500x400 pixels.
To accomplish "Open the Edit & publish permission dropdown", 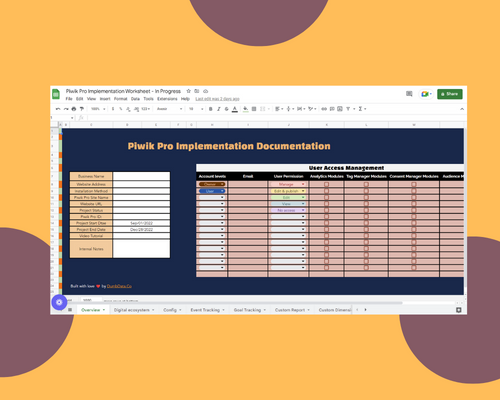I will point(288,191).
